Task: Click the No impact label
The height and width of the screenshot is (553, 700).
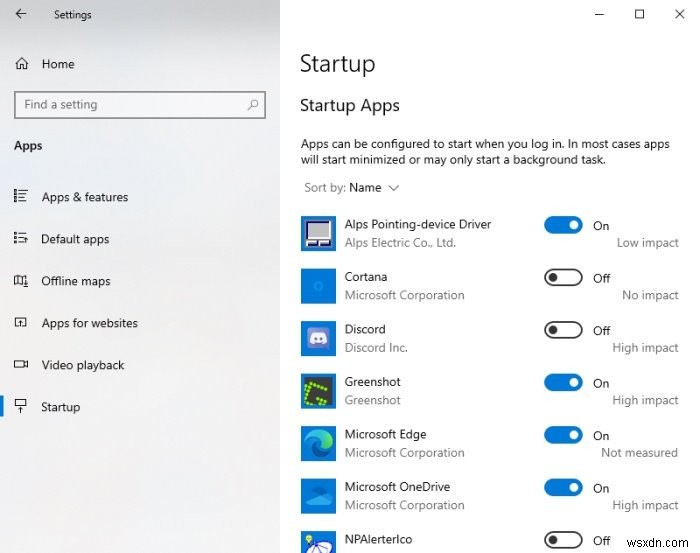Action: (650, 295)
